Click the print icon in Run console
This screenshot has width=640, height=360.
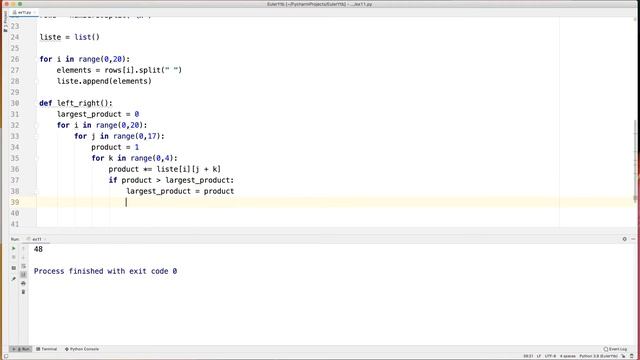(x=23, y=283)
